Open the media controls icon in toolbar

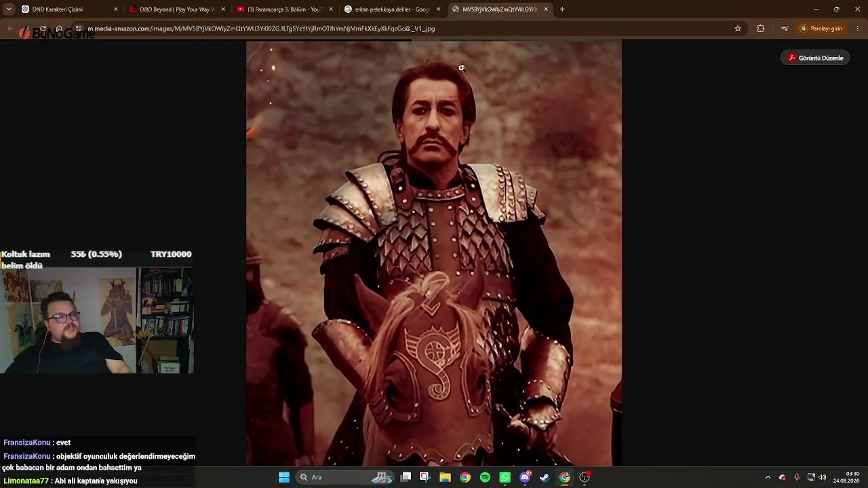coord(785,28)
